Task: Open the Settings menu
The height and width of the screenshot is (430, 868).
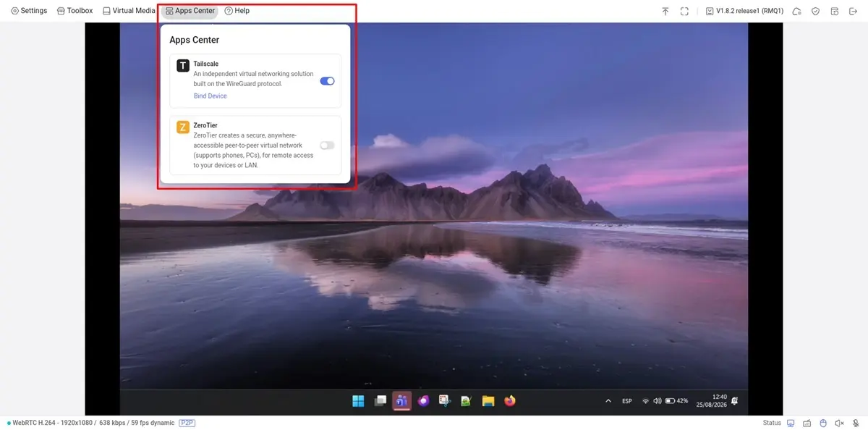Action: pos(29,11)
